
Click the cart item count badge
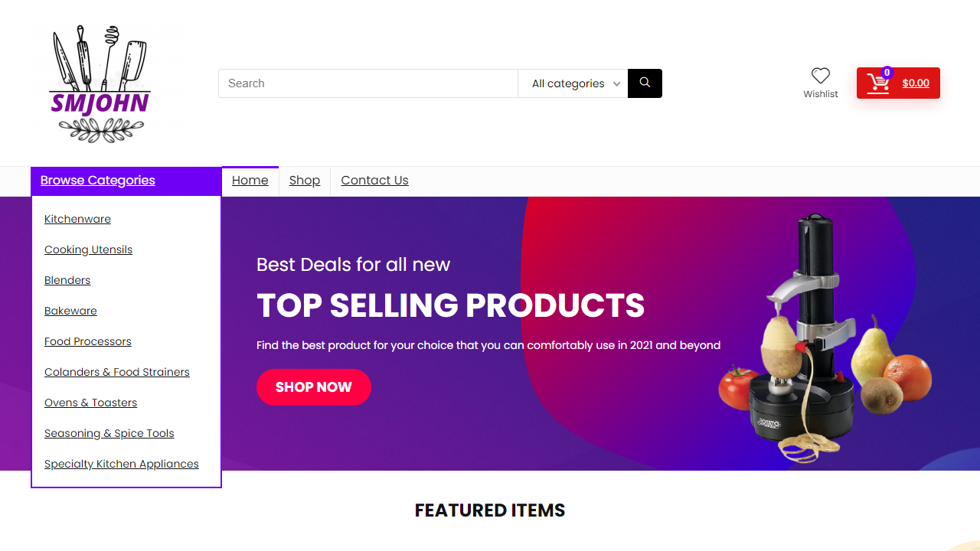click(887, 73)
